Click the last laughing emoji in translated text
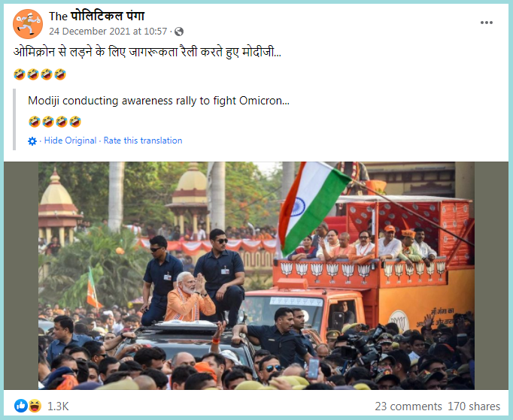Screen dimensions: 513x420 tap(75, 122)
